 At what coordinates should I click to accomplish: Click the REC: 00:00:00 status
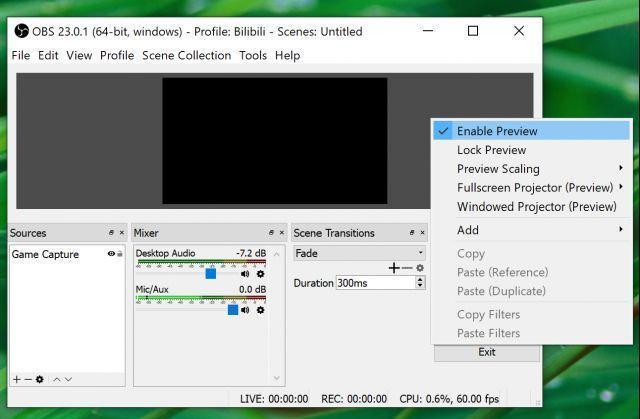coord(354,399)
